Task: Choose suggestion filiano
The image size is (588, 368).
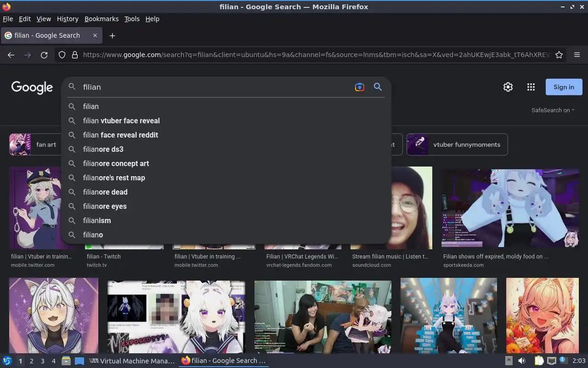Action: pyautogui.click(x=226, y=235)
